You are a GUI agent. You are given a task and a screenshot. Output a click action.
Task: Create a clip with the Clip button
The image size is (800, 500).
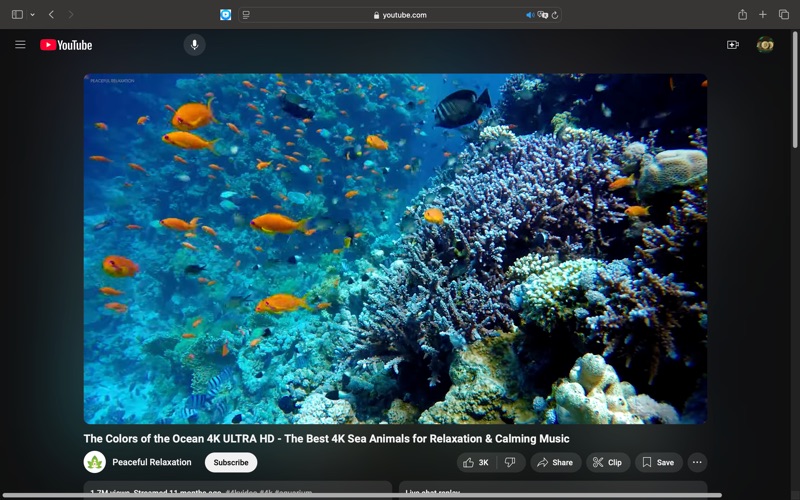(x=607, y=462)
